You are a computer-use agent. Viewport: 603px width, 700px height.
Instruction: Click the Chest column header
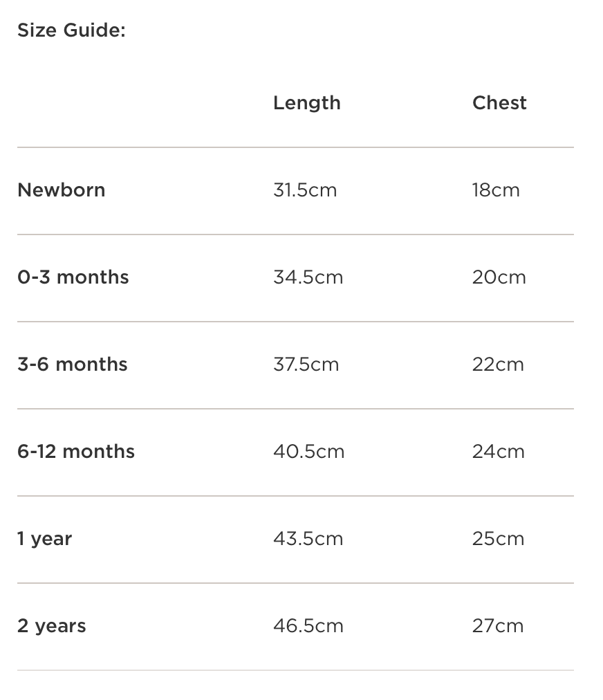[x=499, y=103]
